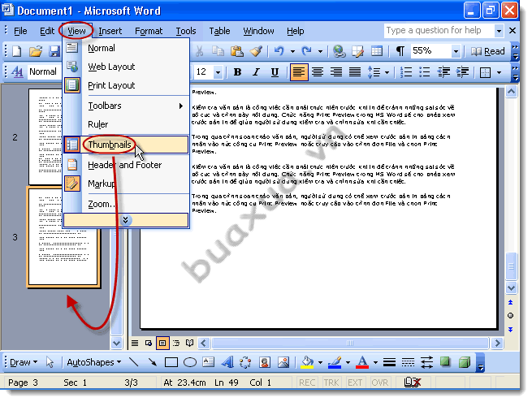Click the New Blank Document icon
The width and height of the screenshot is (532, 402).
[17, 51]
